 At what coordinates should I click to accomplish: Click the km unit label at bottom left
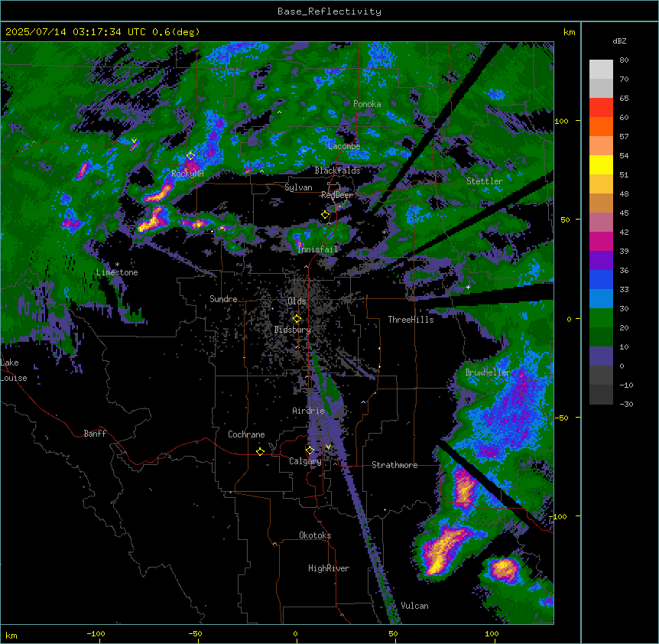[11, 635]
